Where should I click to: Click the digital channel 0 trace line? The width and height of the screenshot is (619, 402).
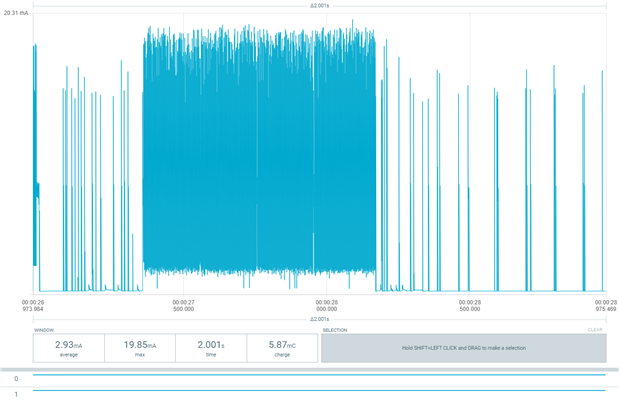tap(319, 375)
